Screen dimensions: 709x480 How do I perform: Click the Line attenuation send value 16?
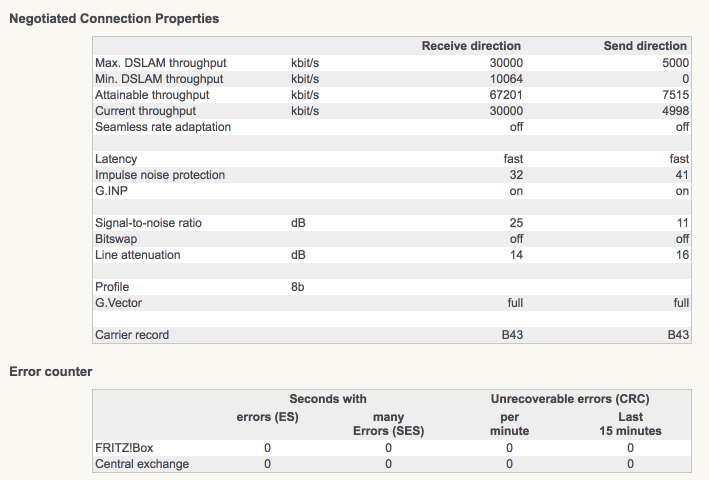pyautogui.click(x=682, y=255)
